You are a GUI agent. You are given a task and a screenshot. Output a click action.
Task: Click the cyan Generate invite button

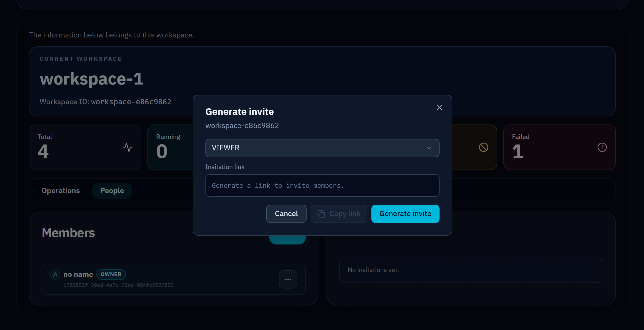pyautogui.click(x=405, y=214)
